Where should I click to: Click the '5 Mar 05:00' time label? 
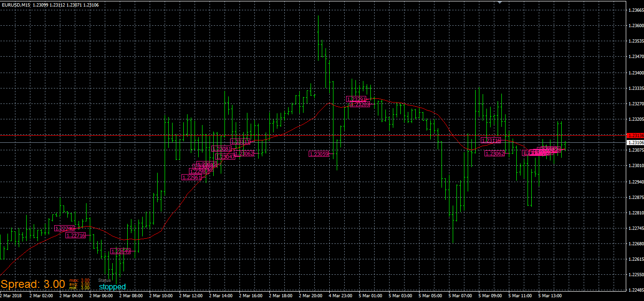click(x=430, y=296)
